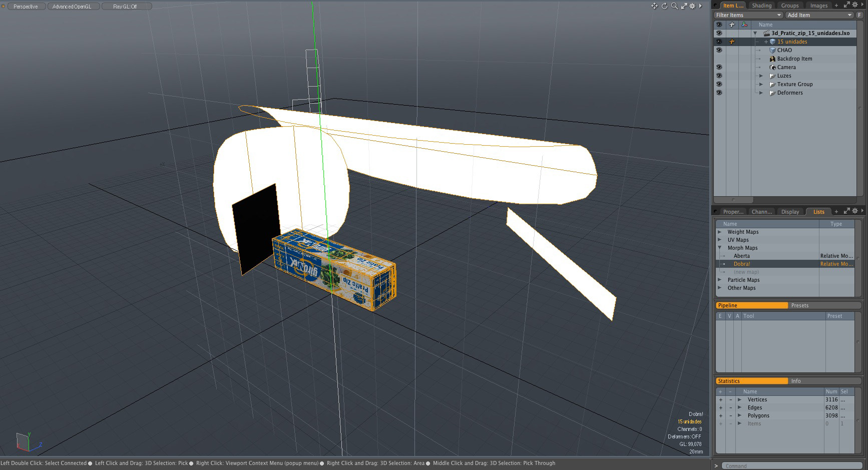Screen dimensions: 868x470
Task: Open the Item List panel gear settings
Action: point(855,5)
